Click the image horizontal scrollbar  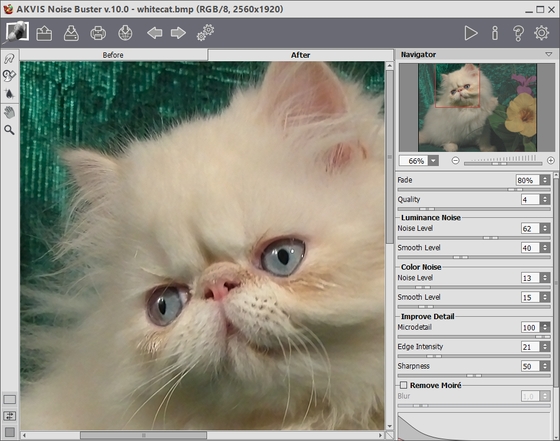[x=143, y=435]
